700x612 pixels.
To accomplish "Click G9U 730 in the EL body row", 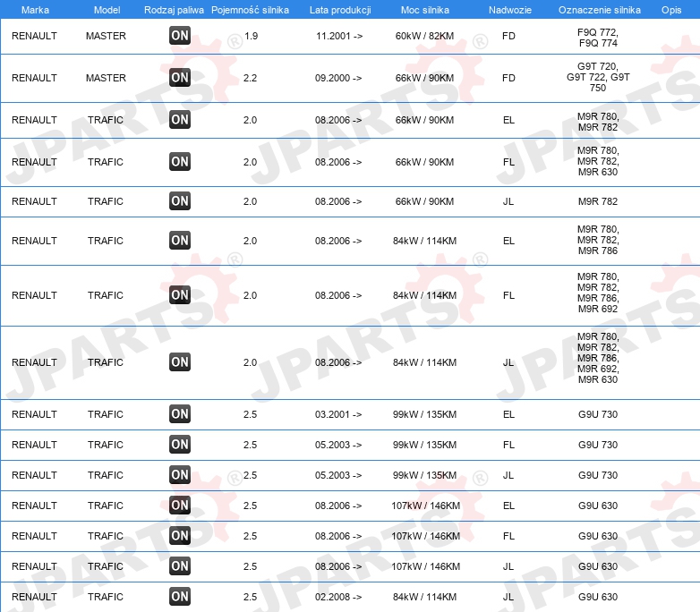I will 598,414.
